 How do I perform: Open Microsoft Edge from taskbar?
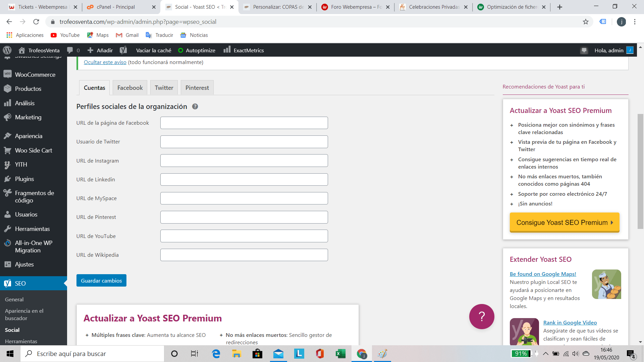tap(216, 354)
